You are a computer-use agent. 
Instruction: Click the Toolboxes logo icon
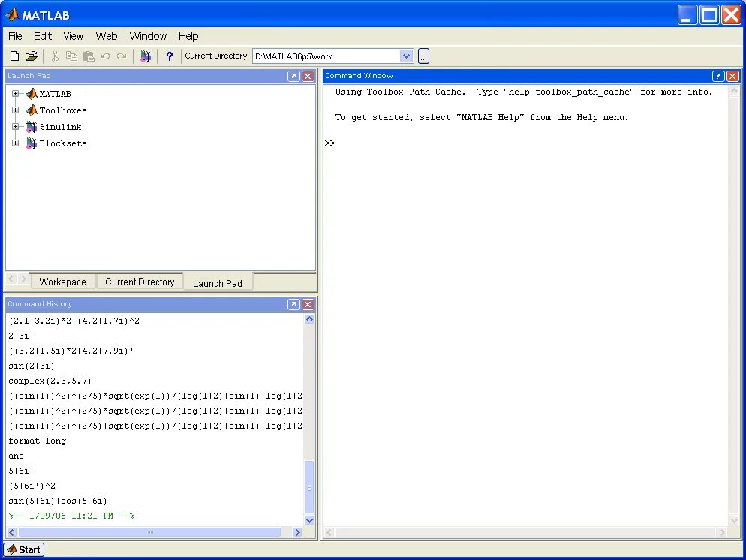(x=32, y=110)
